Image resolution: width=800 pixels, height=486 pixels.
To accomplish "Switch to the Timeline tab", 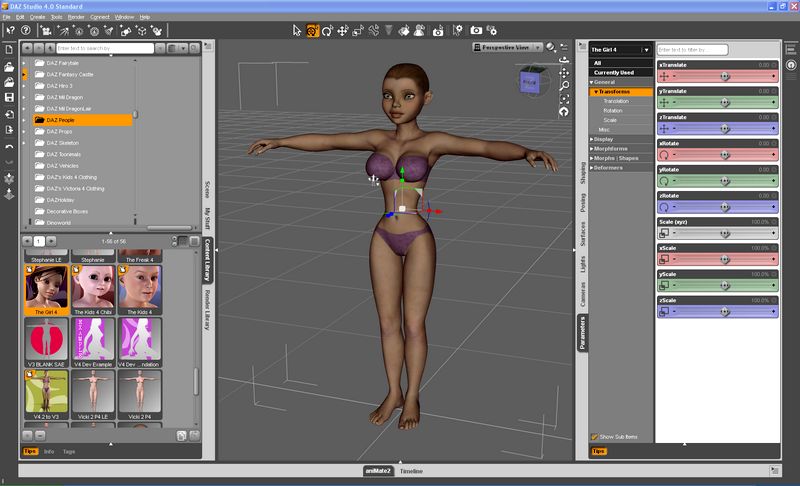I will (x=411, y=471).
